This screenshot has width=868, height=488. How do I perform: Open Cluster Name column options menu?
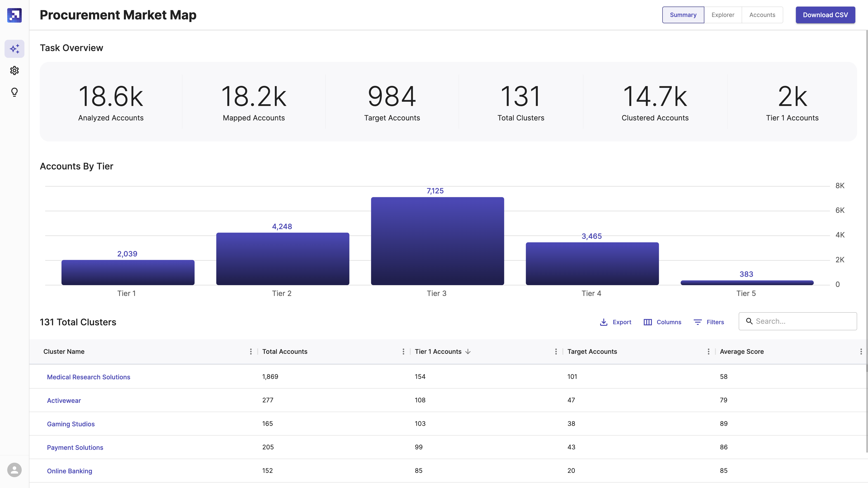tap(251, 351)
